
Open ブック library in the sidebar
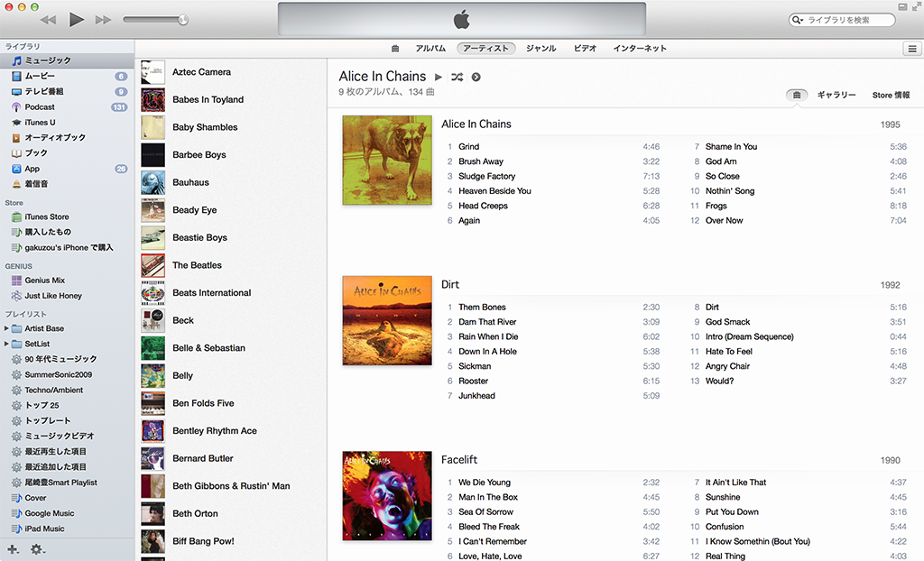67,152
